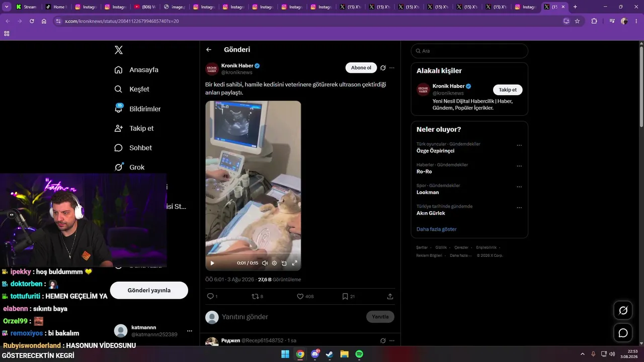Click the page vertical scrollbar
This screenshot has width=644, height=362.
point(641,85)
